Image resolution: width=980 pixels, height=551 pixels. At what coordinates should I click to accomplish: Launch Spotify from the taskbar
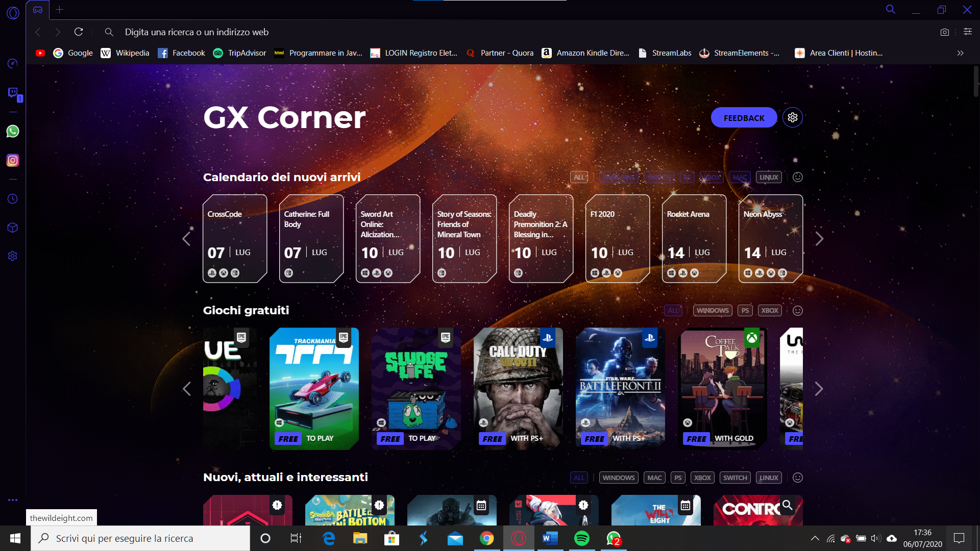click(x=582, y=538)
